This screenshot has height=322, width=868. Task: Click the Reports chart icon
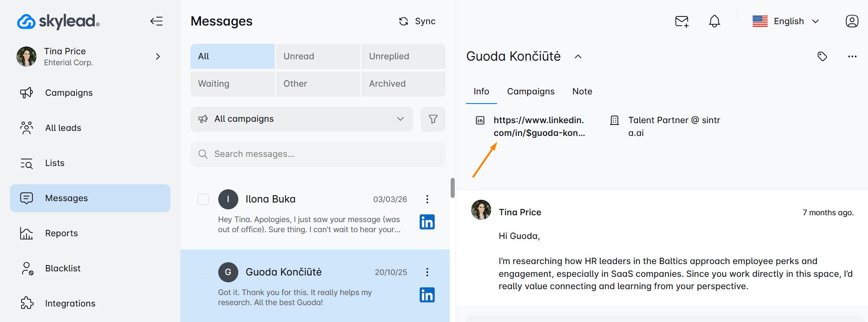[26, 234]
